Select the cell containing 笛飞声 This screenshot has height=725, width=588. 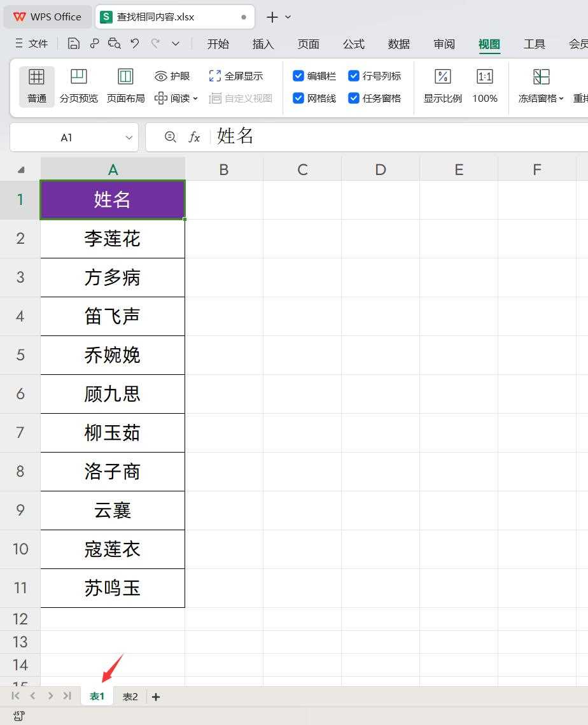(x=113, y=316)
